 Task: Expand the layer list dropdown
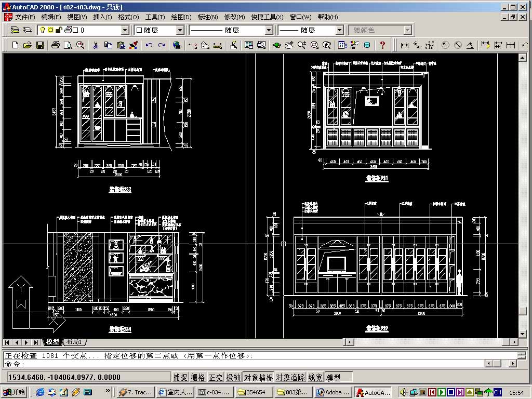coord(125,30)
